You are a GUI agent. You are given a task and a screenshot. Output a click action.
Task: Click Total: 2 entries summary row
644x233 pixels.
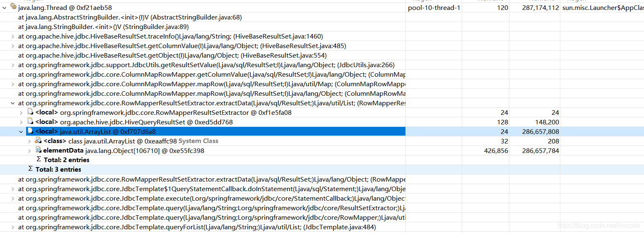[66, 160]
